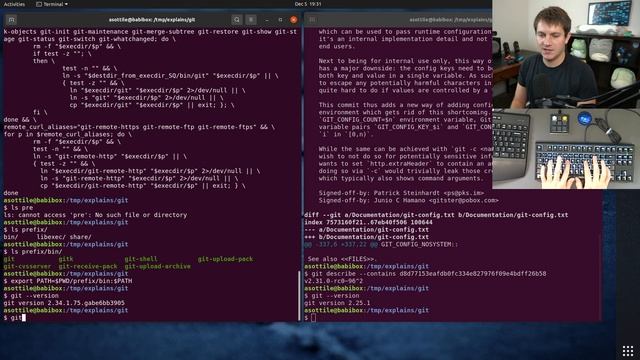This screenshot has width=640, height=360.
Task: Click the 'GIT_CONFIG_NOSYSTEM::' hunk header line
Action: click(x=381, y=244)
